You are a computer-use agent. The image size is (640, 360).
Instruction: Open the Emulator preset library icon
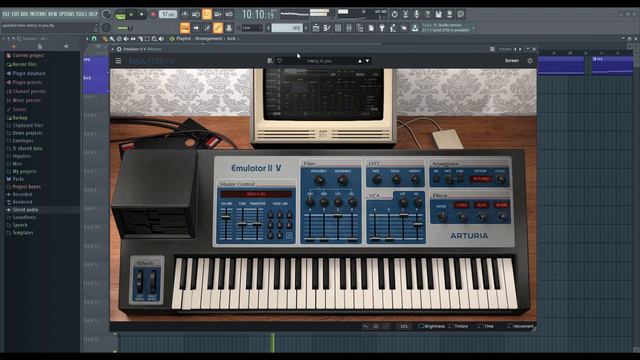(x=270, y=61)
